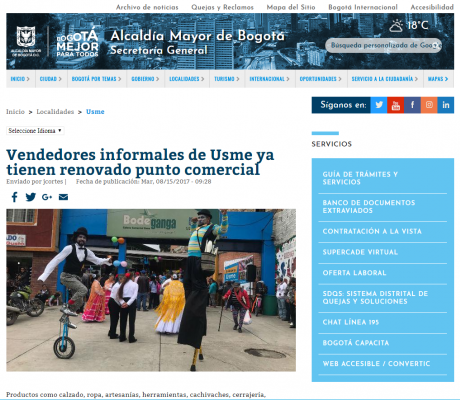
Task: Open the Gobierno navigation menu
Action: (x=145, y=79)
